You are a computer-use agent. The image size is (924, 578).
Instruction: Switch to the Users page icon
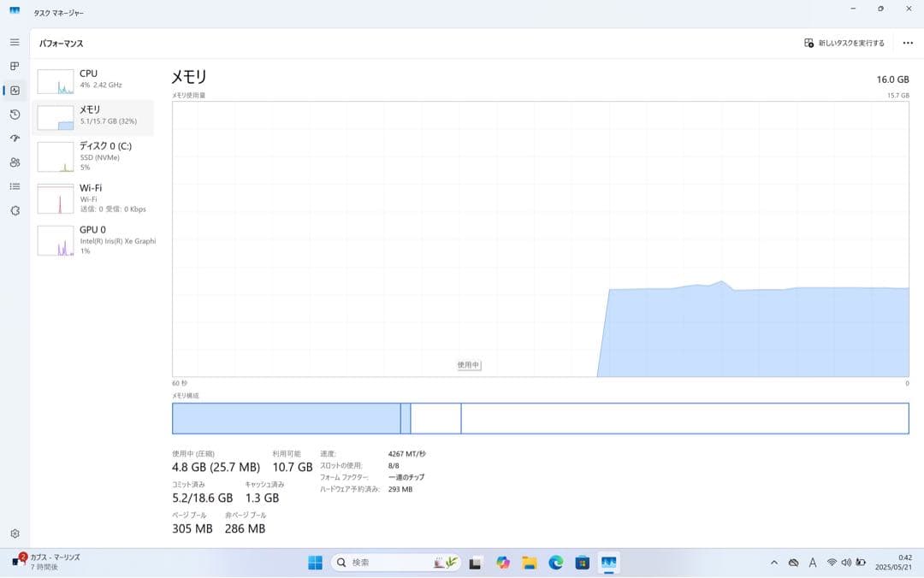point(15,162)
